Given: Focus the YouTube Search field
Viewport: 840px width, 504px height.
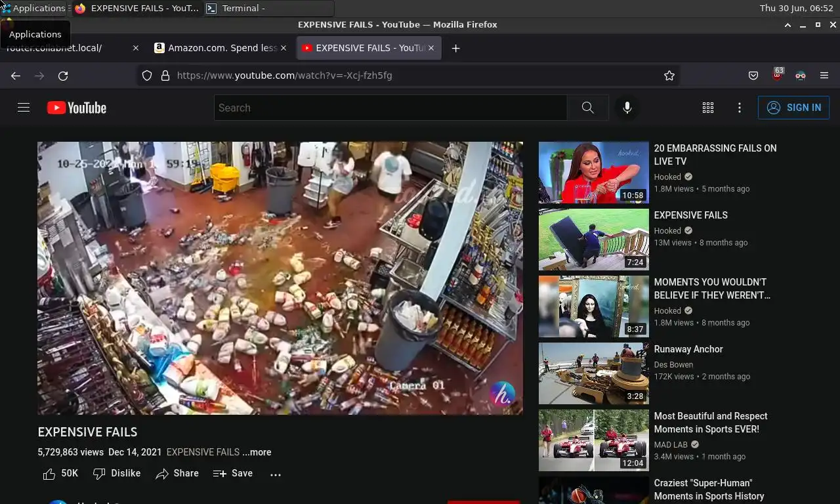Looking at the screenshot, I should (390, 108).
